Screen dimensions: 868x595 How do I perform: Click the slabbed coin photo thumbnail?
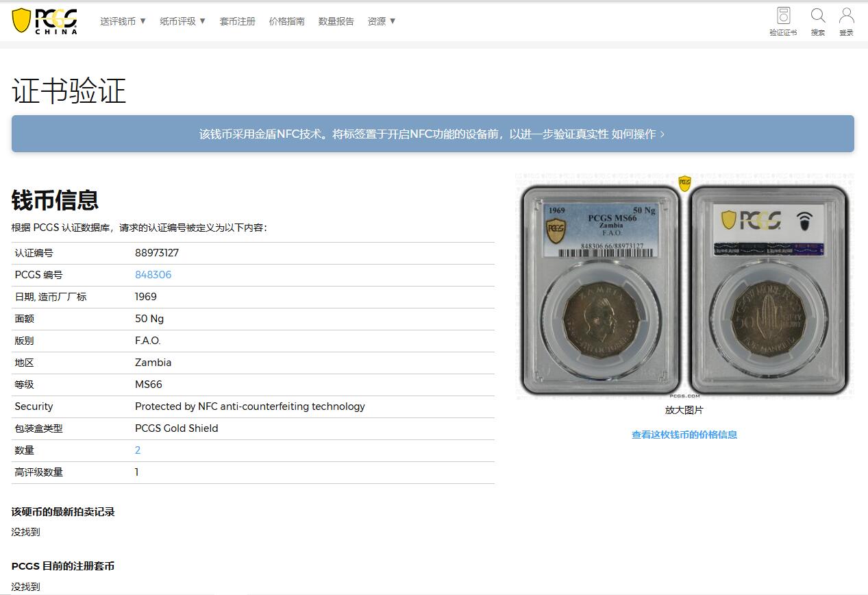pyautogui.click(x=684, y=287)
